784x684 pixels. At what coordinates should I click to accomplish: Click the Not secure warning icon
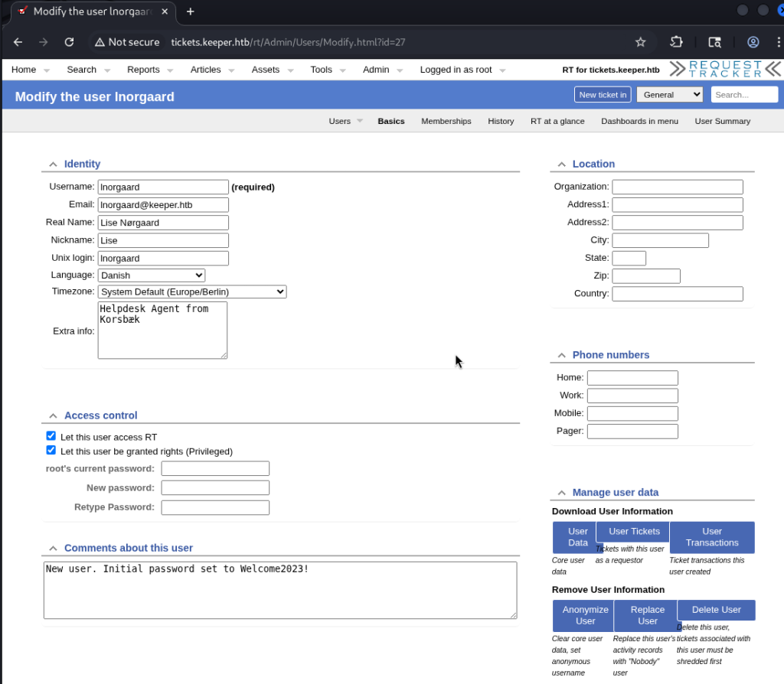pos(100,42)
